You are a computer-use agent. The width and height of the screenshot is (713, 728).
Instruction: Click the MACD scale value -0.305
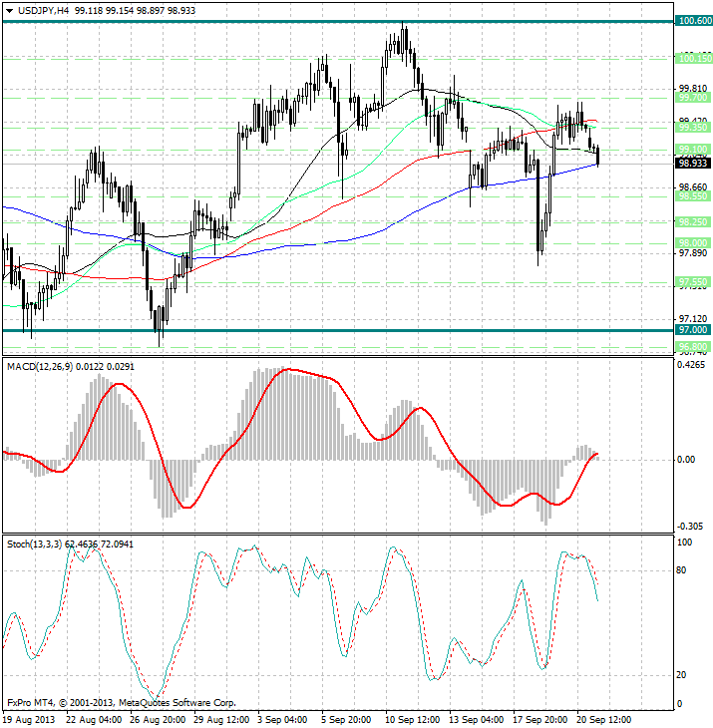pos(691,527)
